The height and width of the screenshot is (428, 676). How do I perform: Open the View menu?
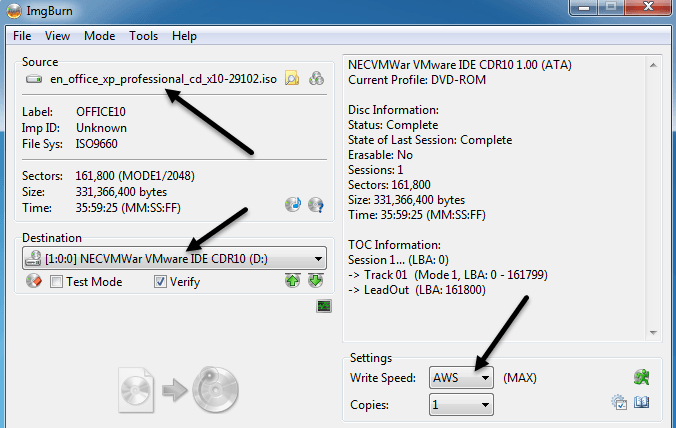pos(57,36)
